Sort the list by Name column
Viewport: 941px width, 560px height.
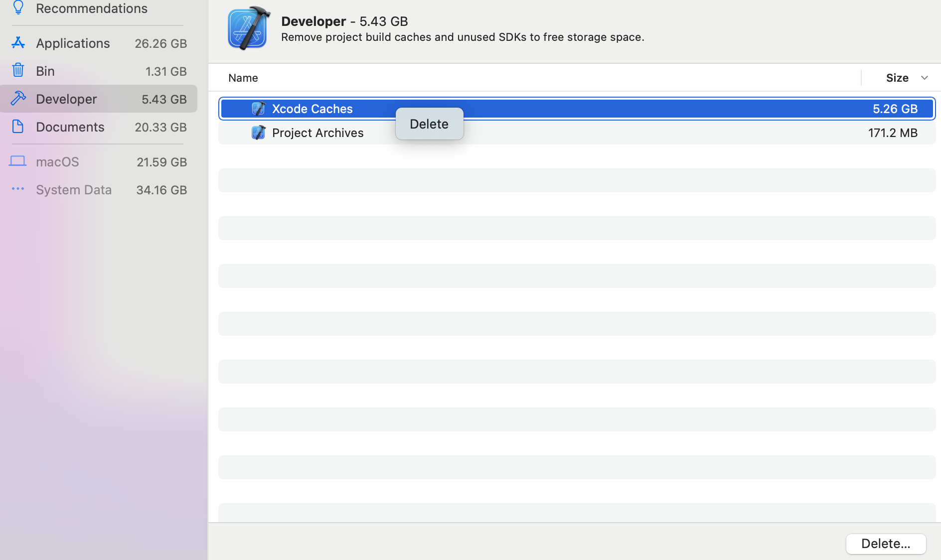click(243, 78)
